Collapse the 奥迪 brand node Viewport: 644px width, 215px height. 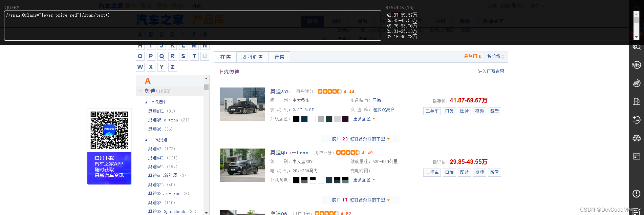[141, 91]
